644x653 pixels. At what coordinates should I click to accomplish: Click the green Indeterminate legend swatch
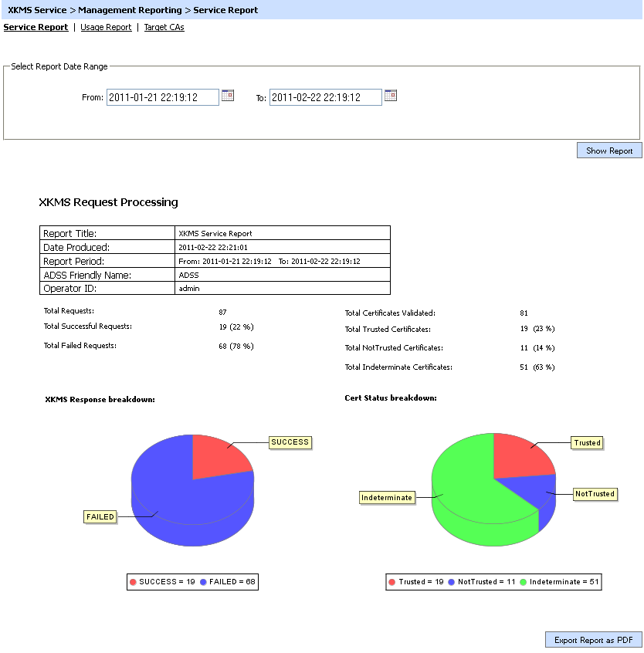click(x=524, y=582)
